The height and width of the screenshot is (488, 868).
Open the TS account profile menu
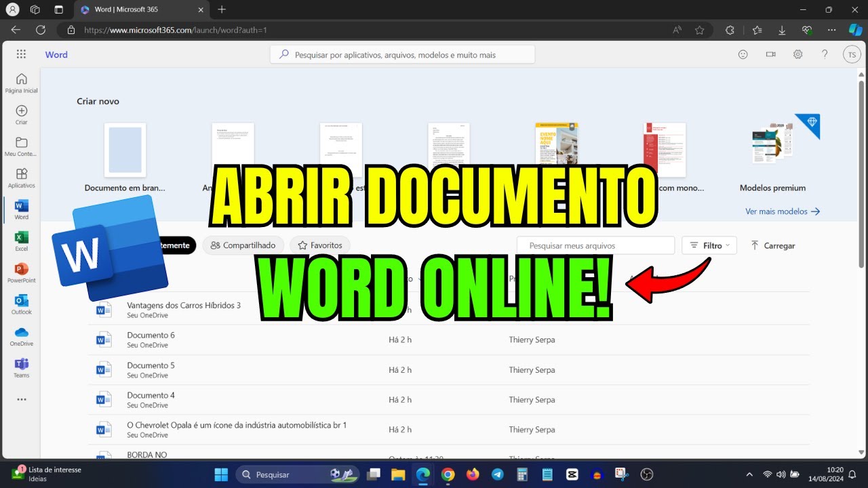[x=852, y=55]
